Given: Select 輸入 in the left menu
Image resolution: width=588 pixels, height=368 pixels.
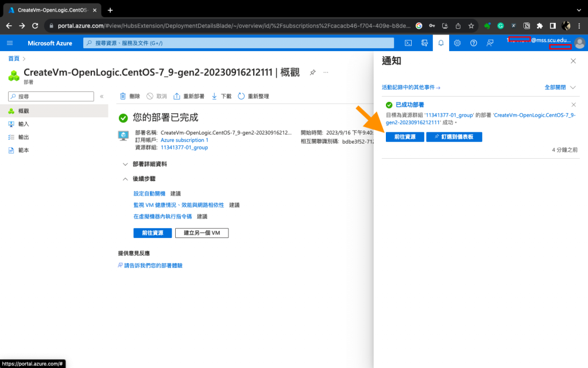Looking at the screenshot, I should pos(54,124).
